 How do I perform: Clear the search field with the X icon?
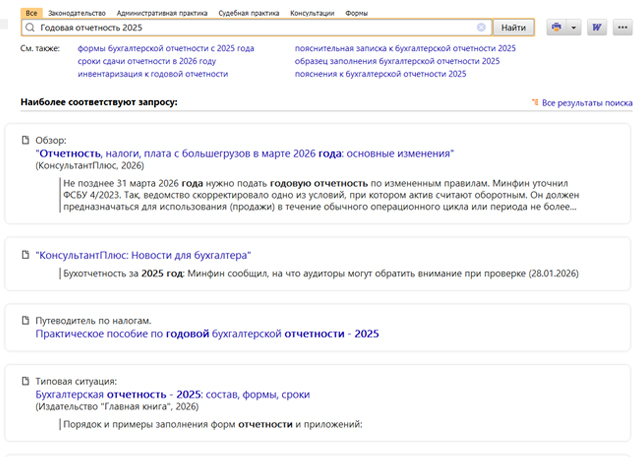481,28
